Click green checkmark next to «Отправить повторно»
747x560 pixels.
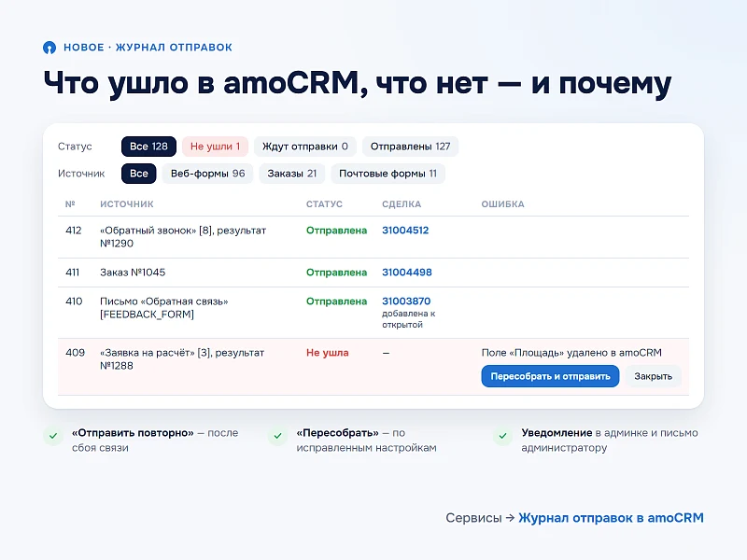pos(53,436)
